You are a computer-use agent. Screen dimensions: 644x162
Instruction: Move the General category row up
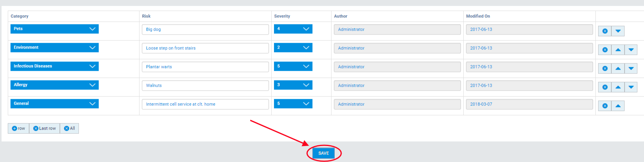coord(618,106)
